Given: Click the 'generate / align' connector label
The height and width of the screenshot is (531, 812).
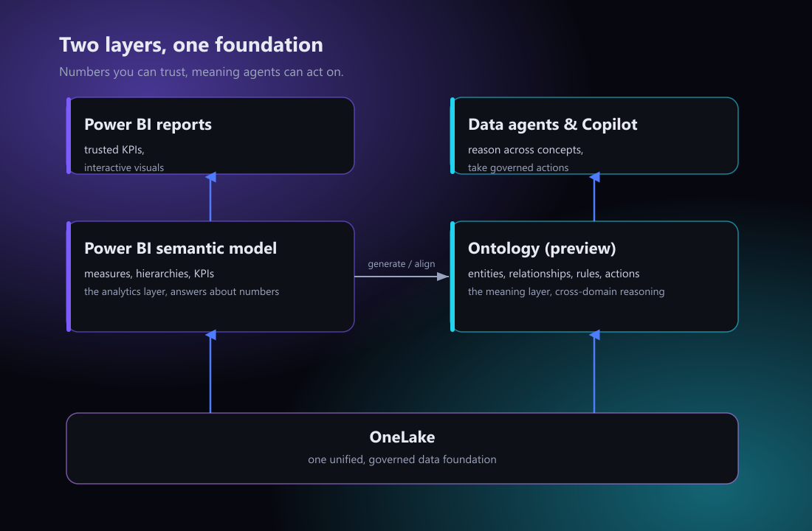Looking at the screenshot, I should click(402, 264).
